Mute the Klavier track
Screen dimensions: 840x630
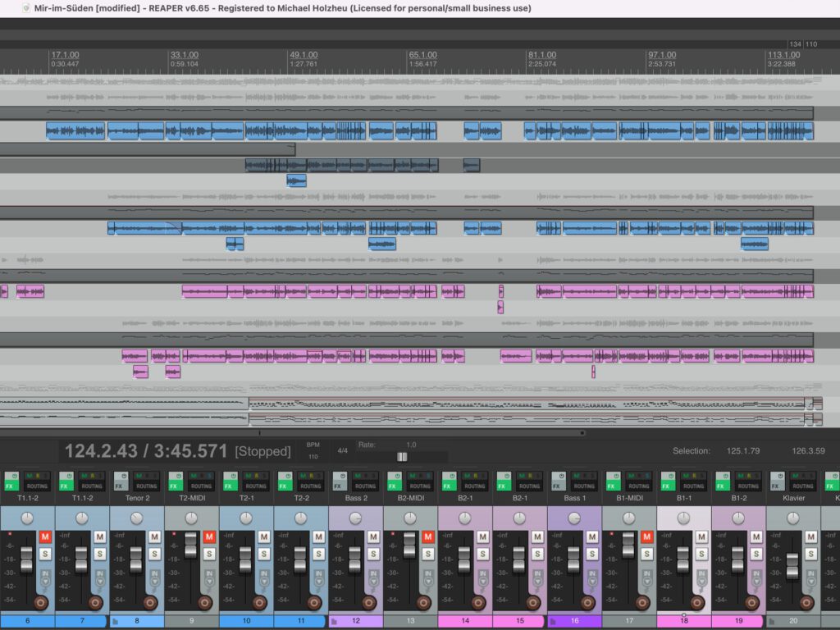click(x=810, y=536)
